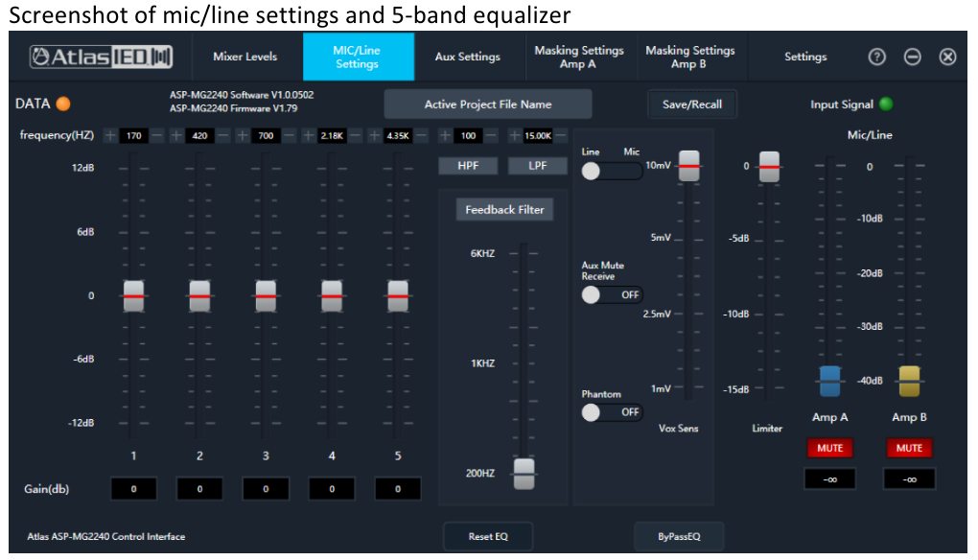Image resolution: width=978 pixels, height=560 pixels.
Task: Click the Limiter slider handle
Action: tap(769, 167)
